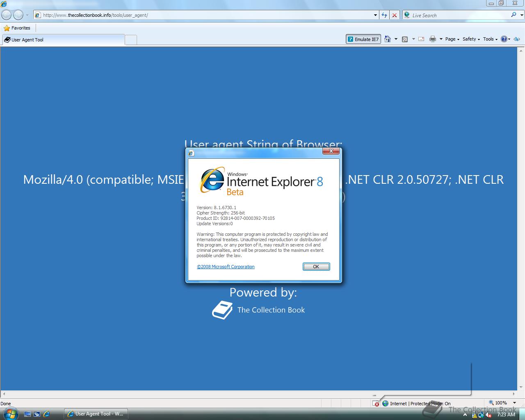Click the About dialog title bar IE icon

pos(191,153)
